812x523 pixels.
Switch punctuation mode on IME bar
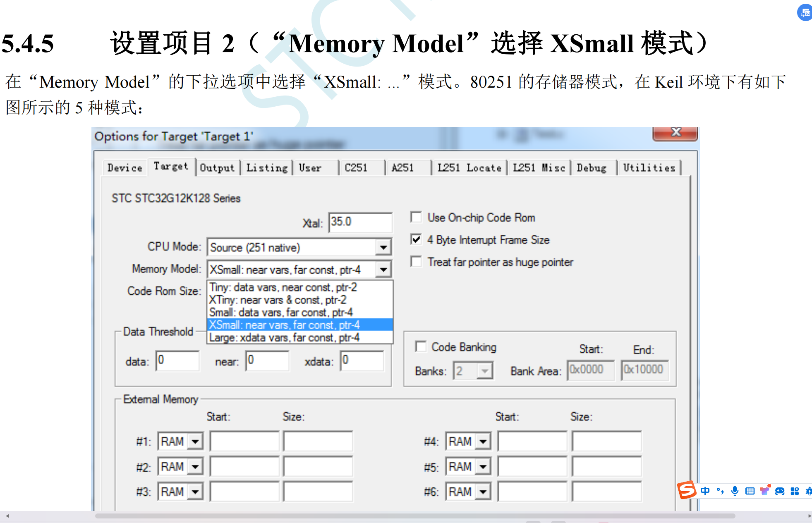click(720, 491)
